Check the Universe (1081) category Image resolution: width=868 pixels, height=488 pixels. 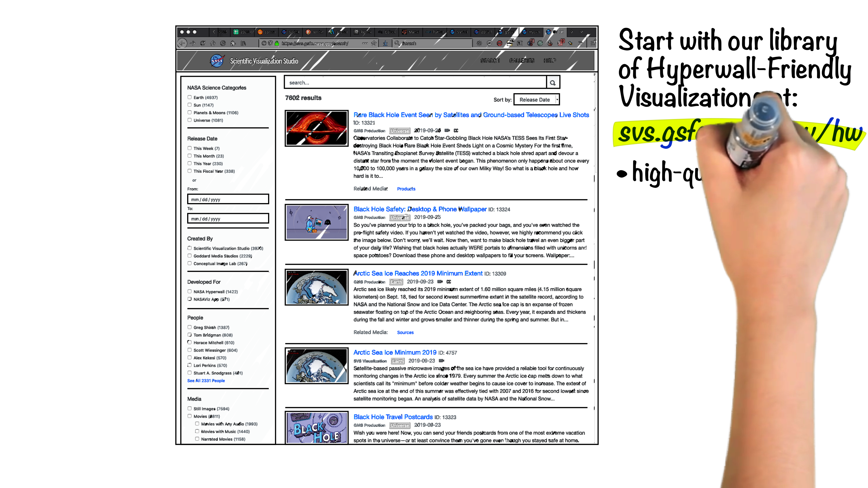[189, 120]
